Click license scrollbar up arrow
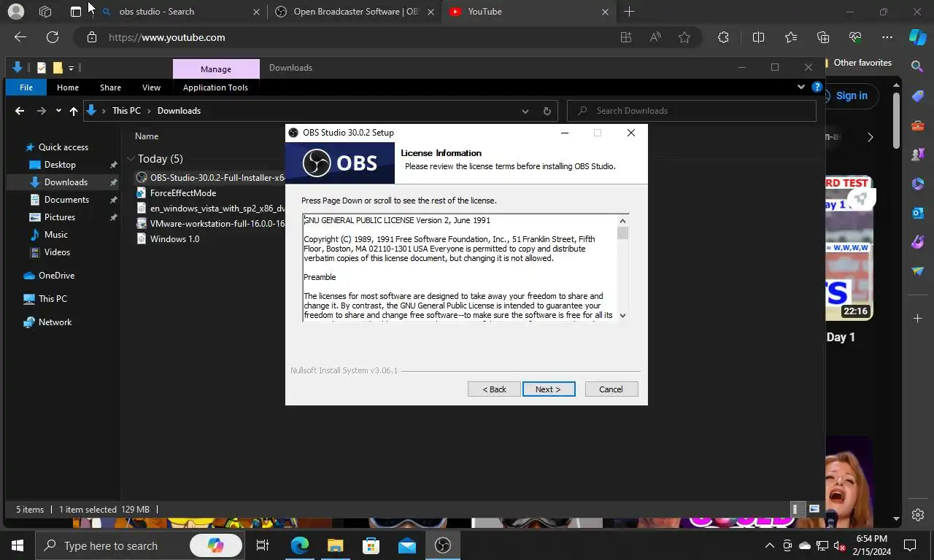 [622, 221]
